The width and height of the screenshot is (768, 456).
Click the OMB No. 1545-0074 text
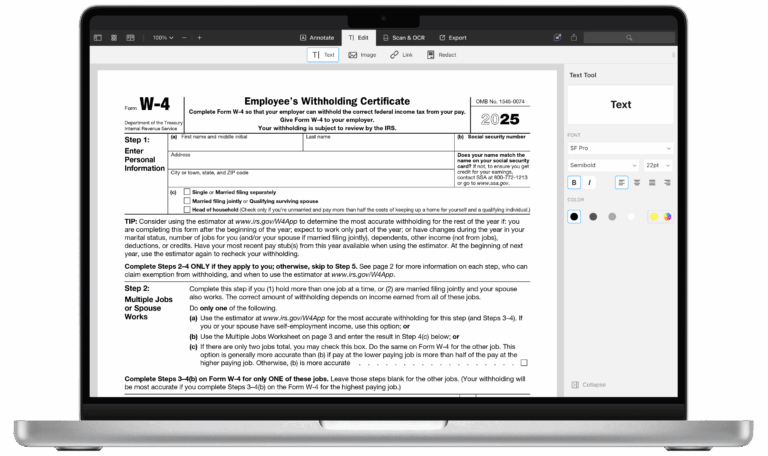(500, 101)
